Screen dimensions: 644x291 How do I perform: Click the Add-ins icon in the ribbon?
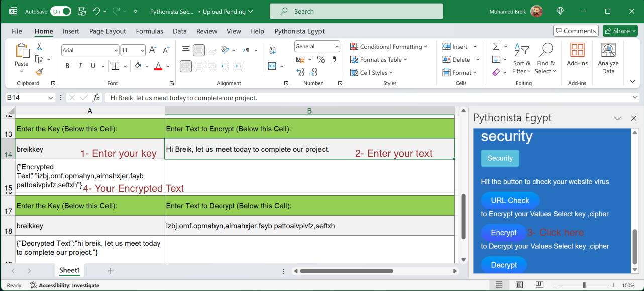[577, 55]
